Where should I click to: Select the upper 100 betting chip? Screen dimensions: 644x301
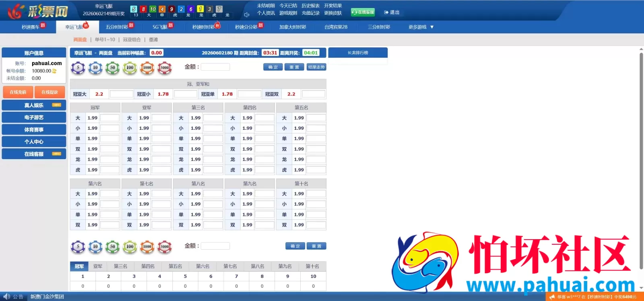pos(130,68)
